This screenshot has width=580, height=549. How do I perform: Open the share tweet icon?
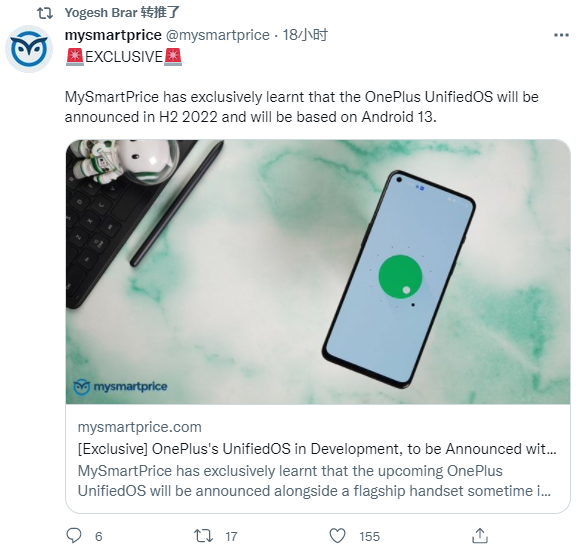480,536
